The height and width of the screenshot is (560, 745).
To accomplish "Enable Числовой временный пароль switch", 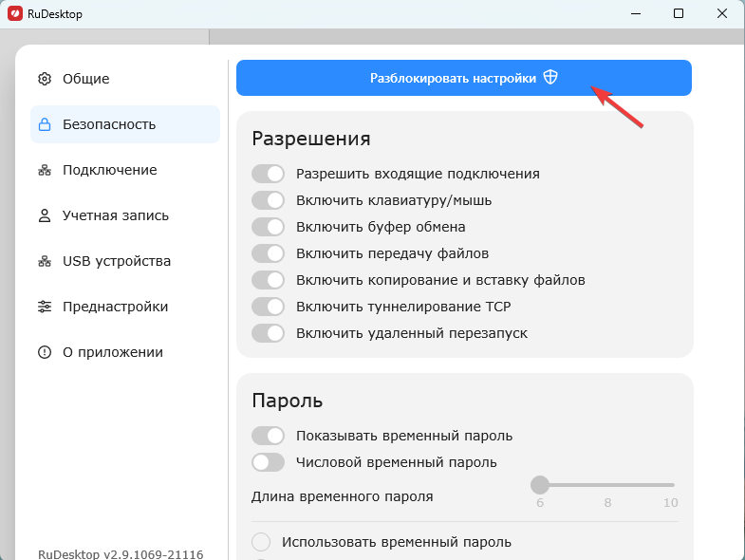I will click(x=268, y=462).
